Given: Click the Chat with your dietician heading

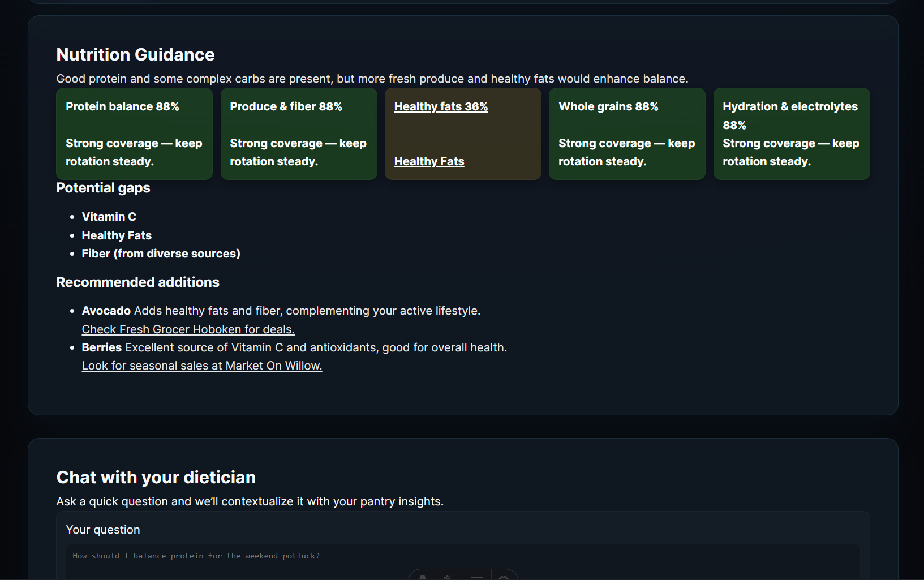Looking at the screenshot, I should pyautogui.click(x=156, y=477).
